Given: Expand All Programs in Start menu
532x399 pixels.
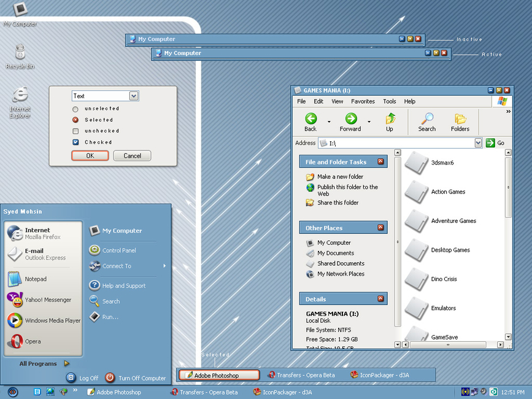Looking at the screenshot, I should [44, 363].
